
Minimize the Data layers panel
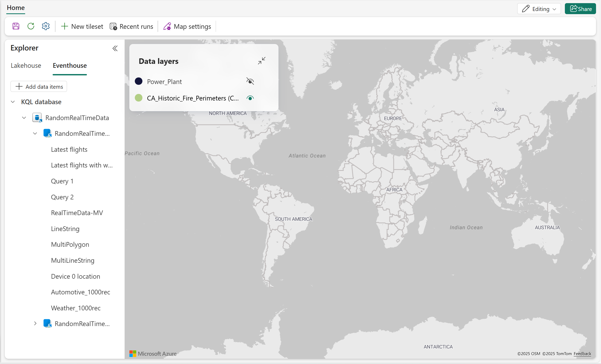pos(261,61)
